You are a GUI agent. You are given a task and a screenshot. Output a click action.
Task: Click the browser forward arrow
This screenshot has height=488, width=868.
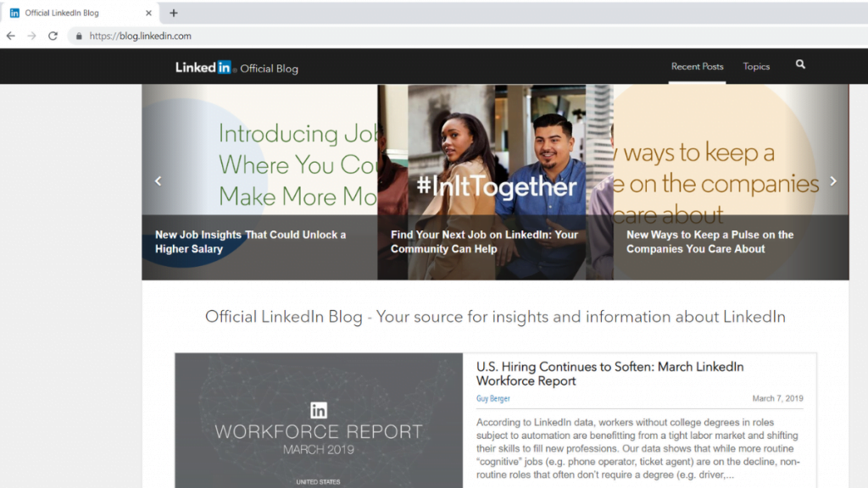point(31,36)
